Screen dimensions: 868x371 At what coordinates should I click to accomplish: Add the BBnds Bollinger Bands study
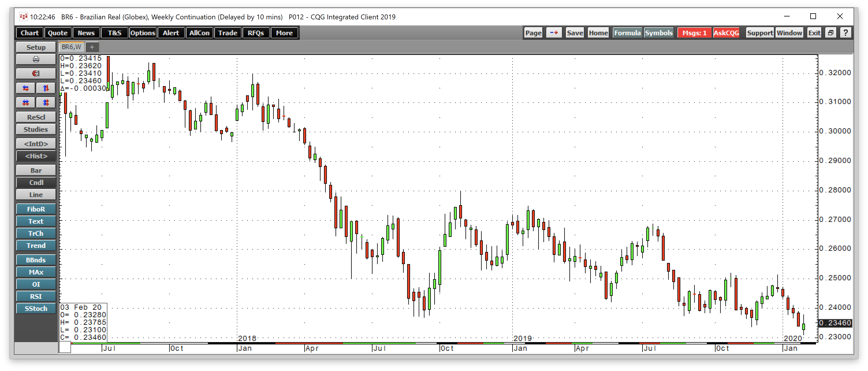36,260
